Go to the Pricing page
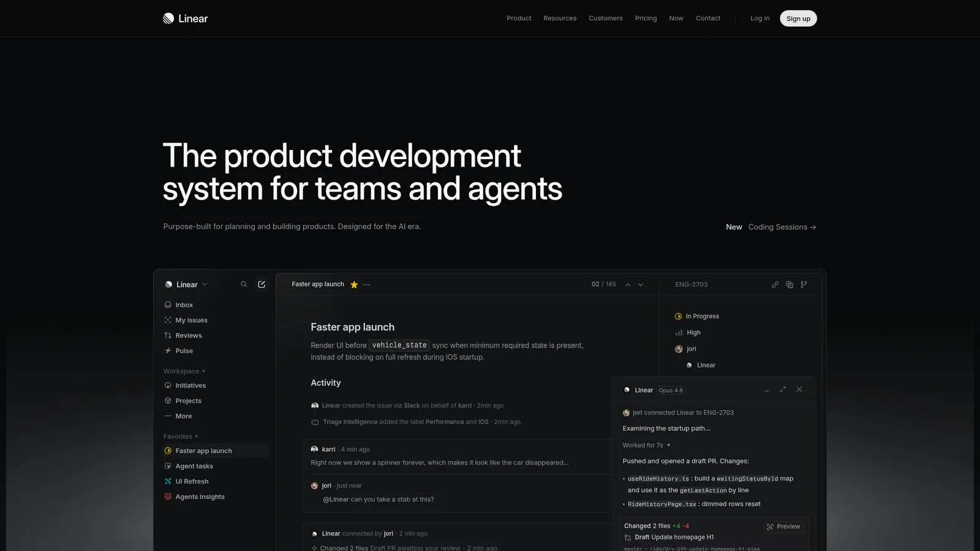Image resolution: width=980 pixels, height=551 pixels. 646,18
